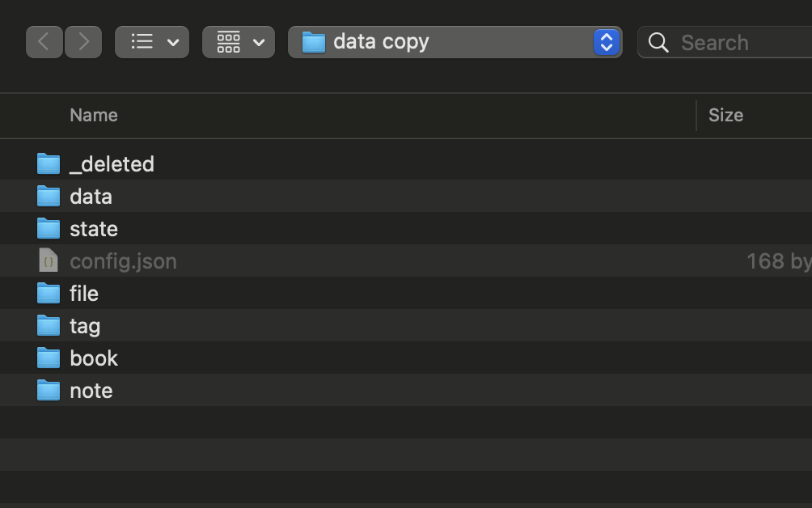Sort by the Size column header
The height and width of the screenshot is (508, 812).
click(x=725, y=115)
